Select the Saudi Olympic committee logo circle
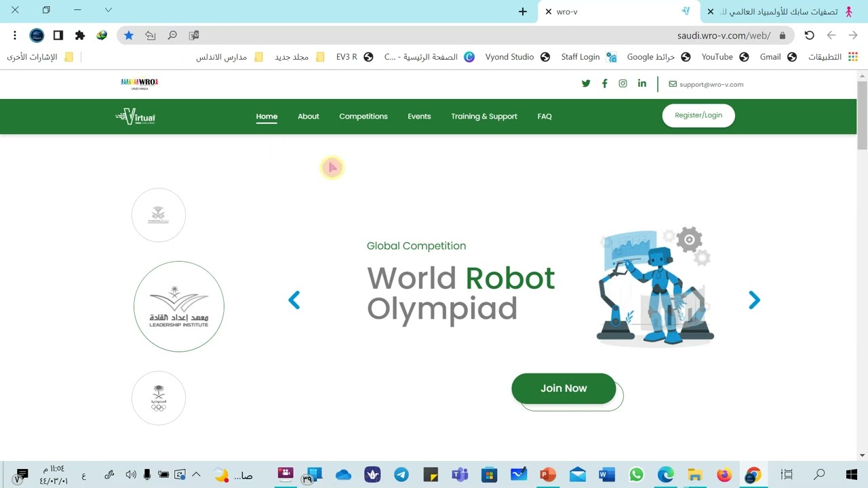The height and width of the screenshot is (488, 868). (x=159, y=399)
